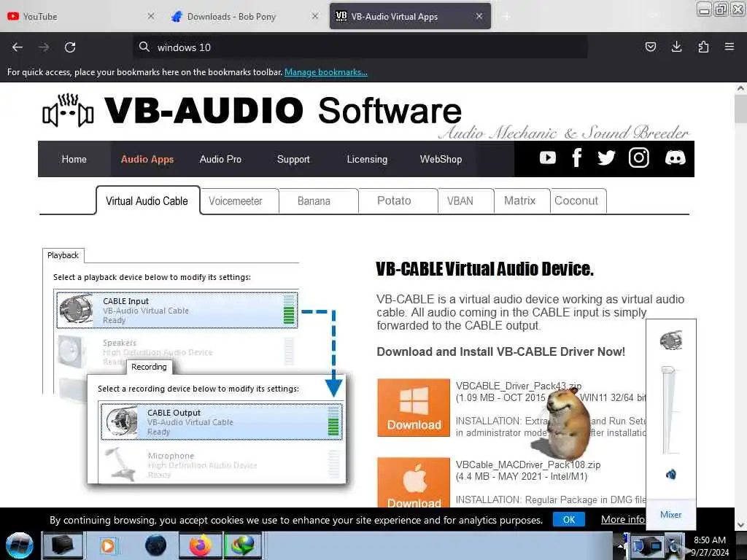Click the device icon in the volume popup
This screenshot has width=747, height=560.
671,341
